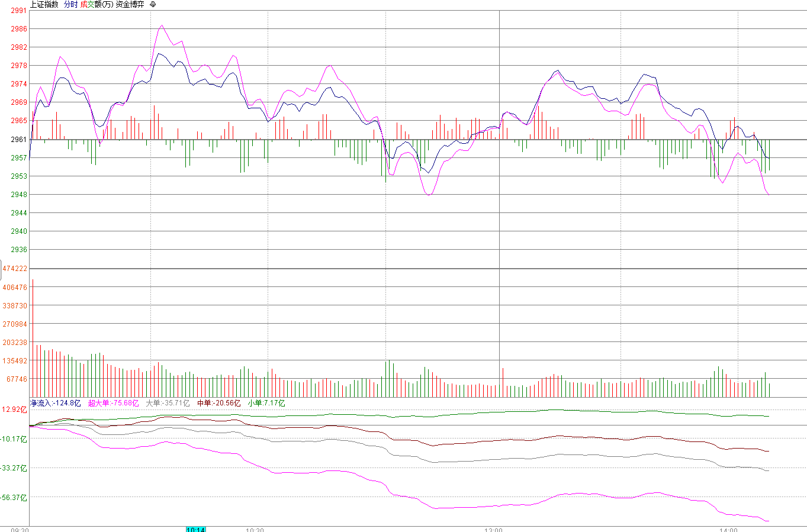Select the 分时 label in header
807x532 pixels.
[x=70, y=4]
